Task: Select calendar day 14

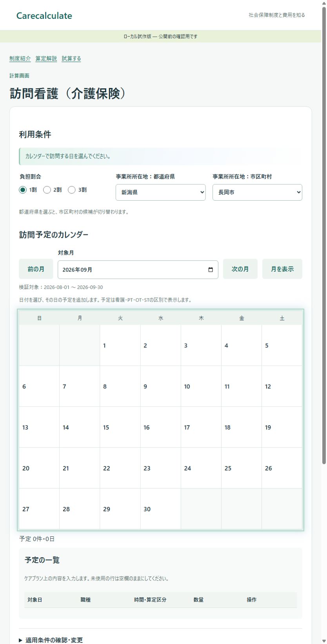Action: (x=80, y=427)
